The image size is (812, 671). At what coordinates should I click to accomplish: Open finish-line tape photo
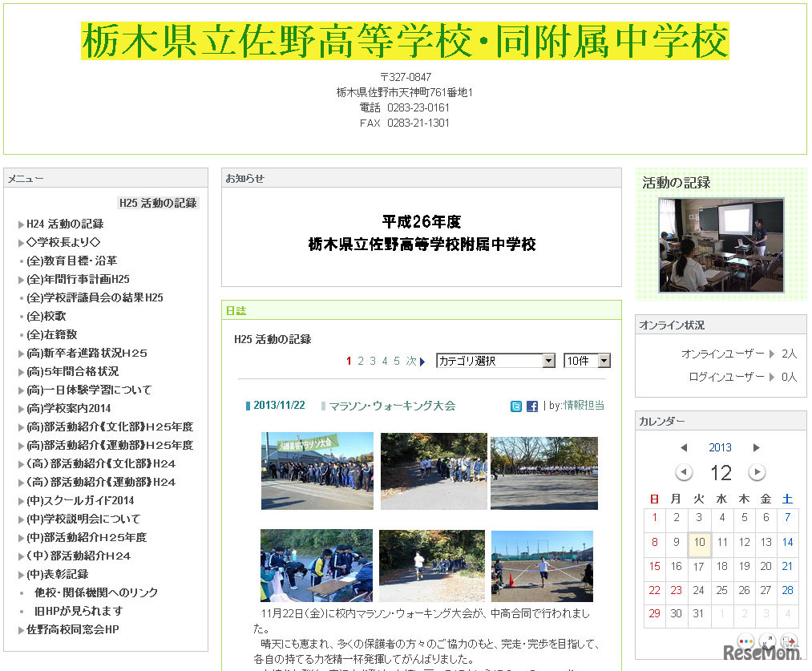point(542,566)
